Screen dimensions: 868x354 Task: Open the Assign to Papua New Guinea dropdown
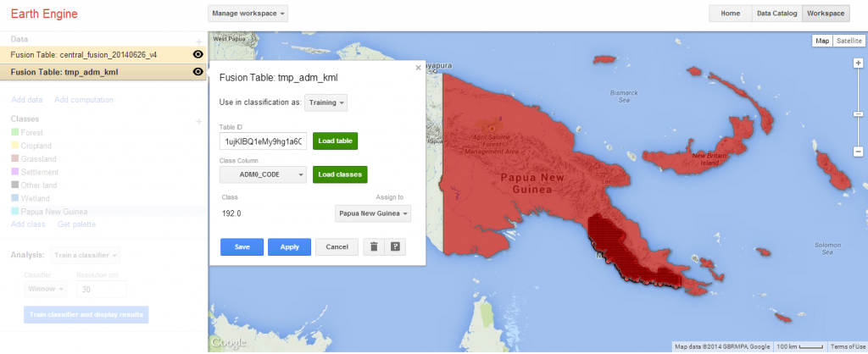coord(373,213)
